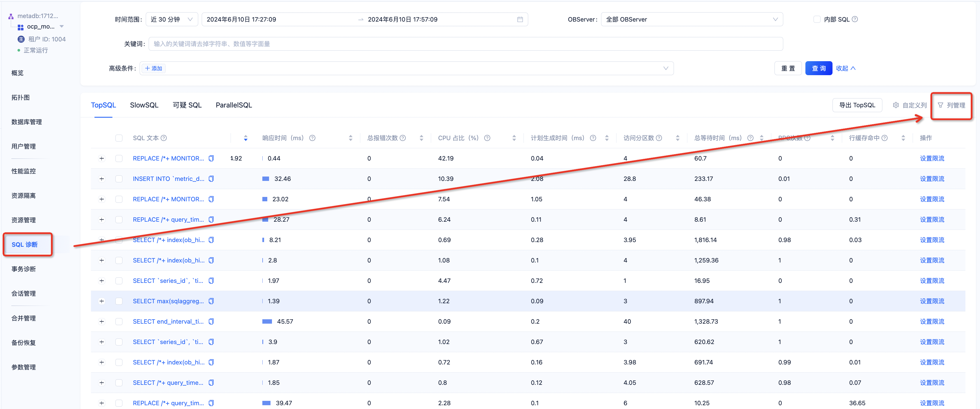
Task: Click 设置限流 for the INSERT INTO row
Action: coord(932,179)
